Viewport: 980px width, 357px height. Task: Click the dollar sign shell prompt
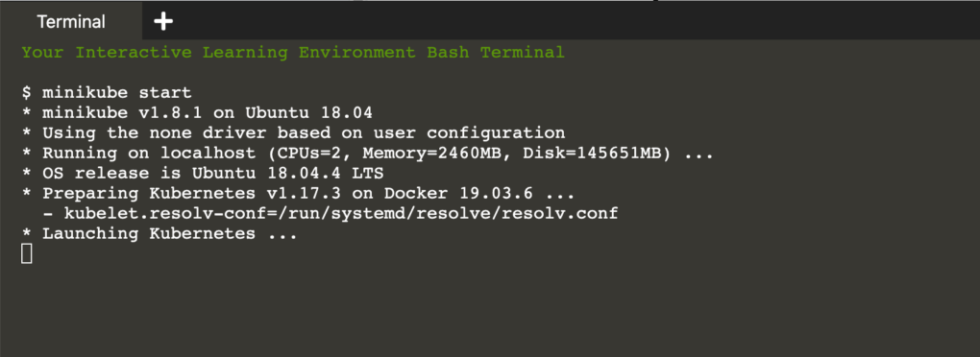[26, 93]
